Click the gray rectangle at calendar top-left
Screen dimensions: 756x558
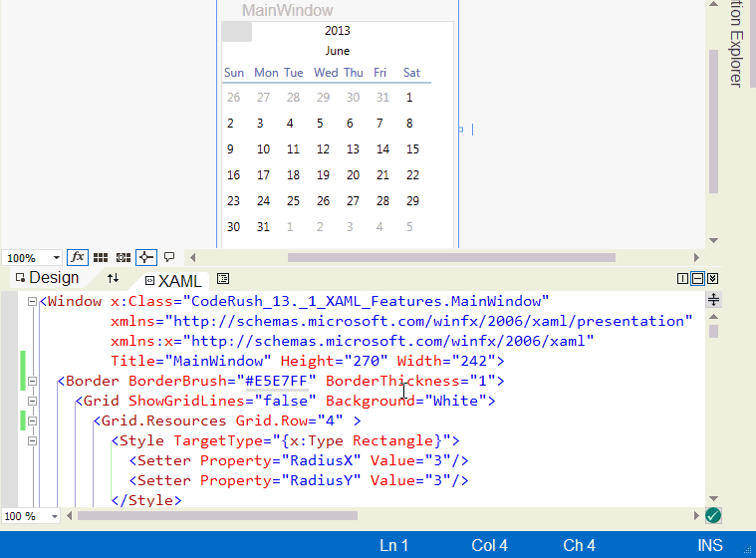[x=236, y=32]
